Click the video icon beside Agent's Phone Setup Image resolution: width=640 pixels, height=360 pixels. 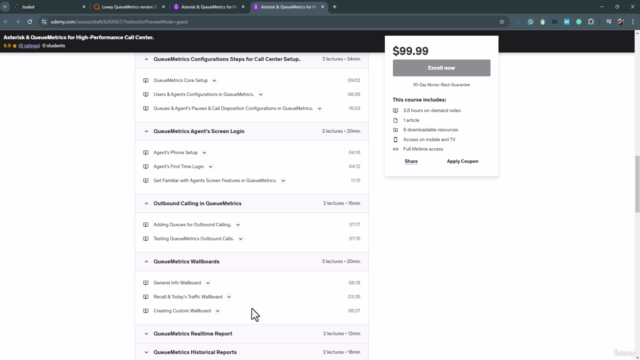point(146,153)
